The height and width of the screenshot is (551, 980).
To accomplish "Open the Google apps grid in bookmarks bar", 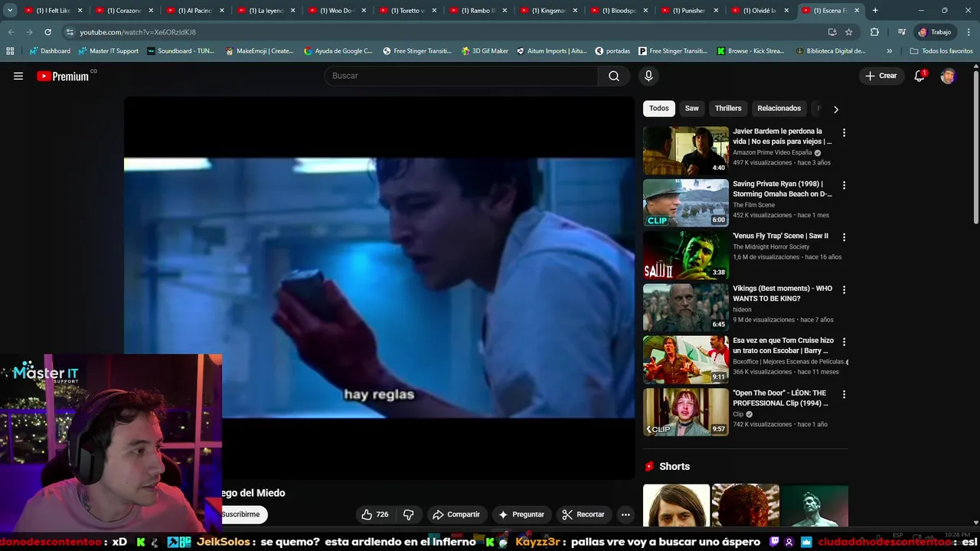I will point(10,51).
